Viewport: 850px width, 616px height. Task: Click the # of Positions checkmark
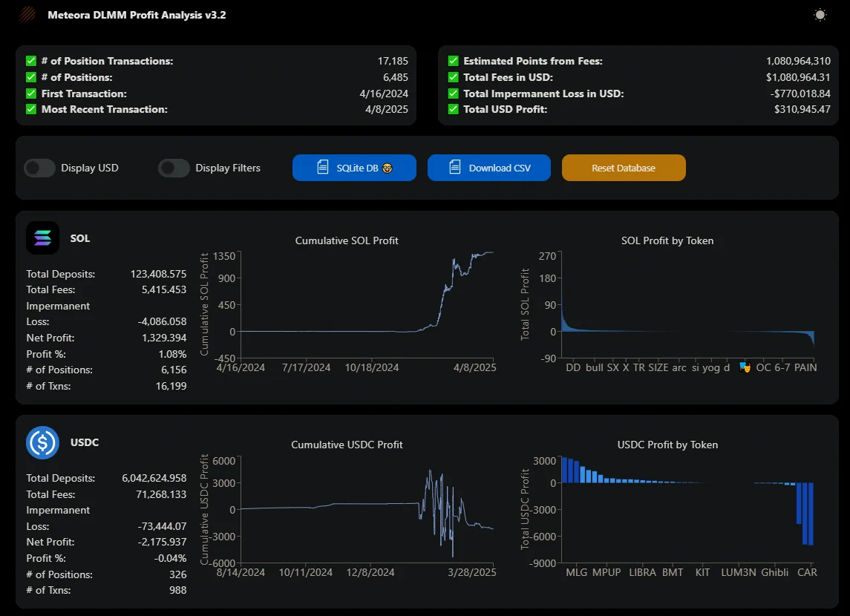[x=31, y=77]
